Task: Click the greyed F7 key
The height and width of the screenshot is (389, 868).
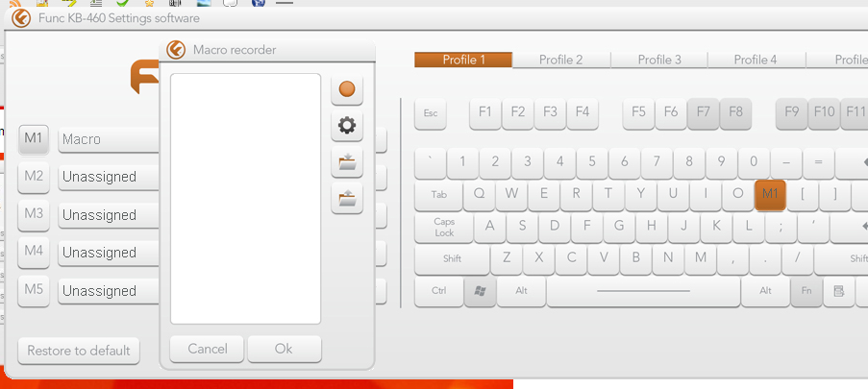Action: 704,113
